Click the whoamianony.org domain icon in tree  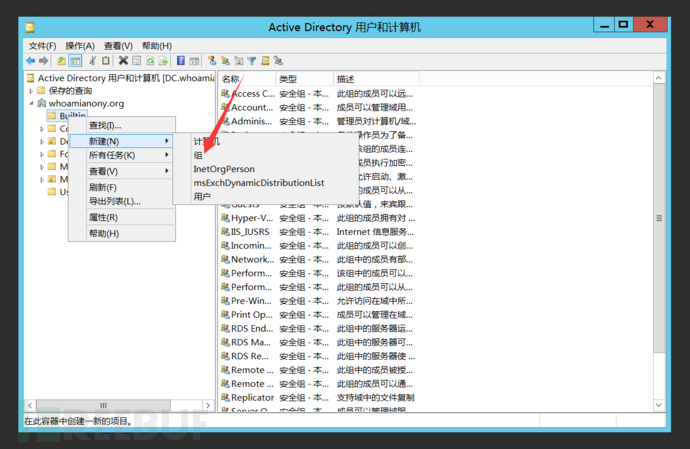42,103
